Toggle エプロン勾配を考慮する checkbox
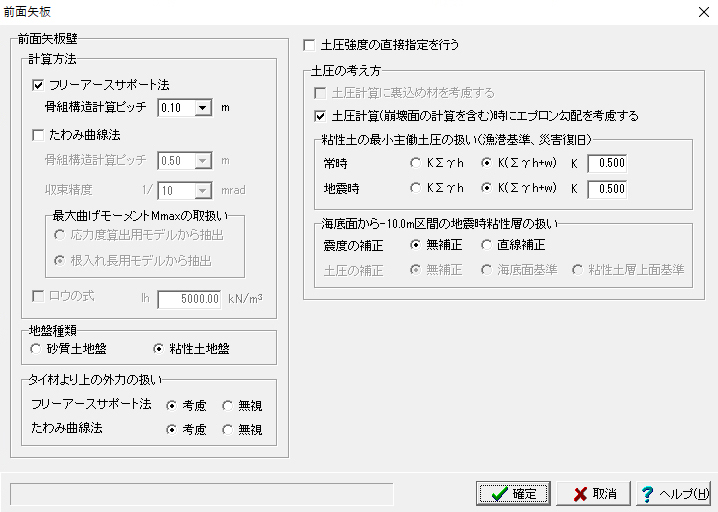The image size is (718, 512). 320,116
